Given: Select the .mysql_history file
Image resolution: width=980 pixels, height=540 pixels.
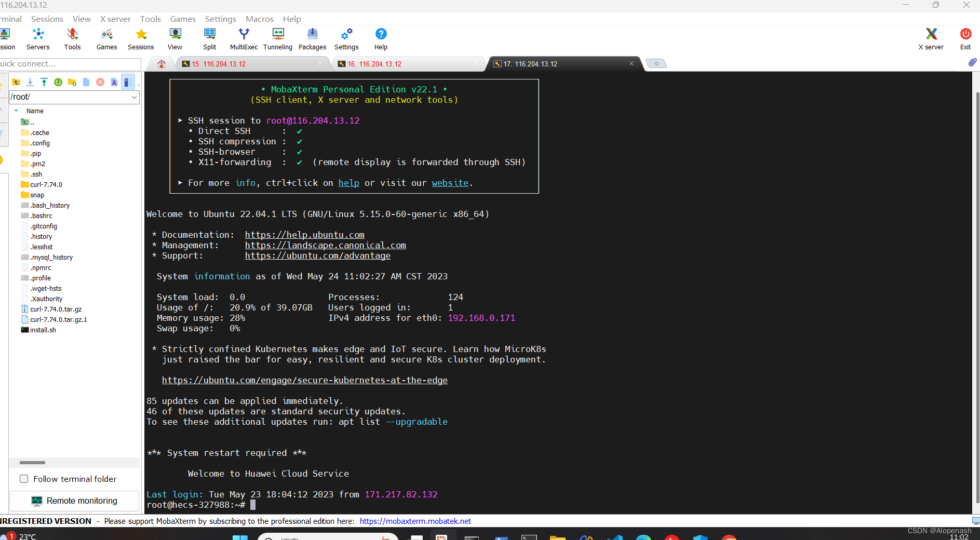Looking at the screenshot, I should [47, 257].
